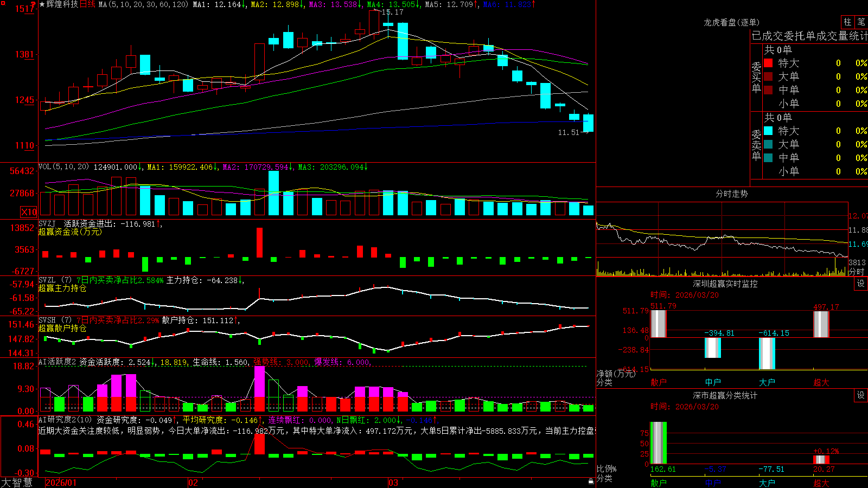This screenshot has height=488, width=868.
Task: Click the 11.51 low price label
Action: pyautogui.click(x=569, y=132)
